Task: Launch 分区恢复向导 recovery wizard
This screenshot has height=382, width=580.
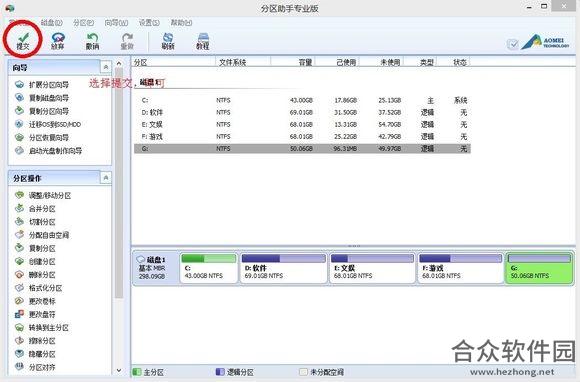Action: (42, 138)
